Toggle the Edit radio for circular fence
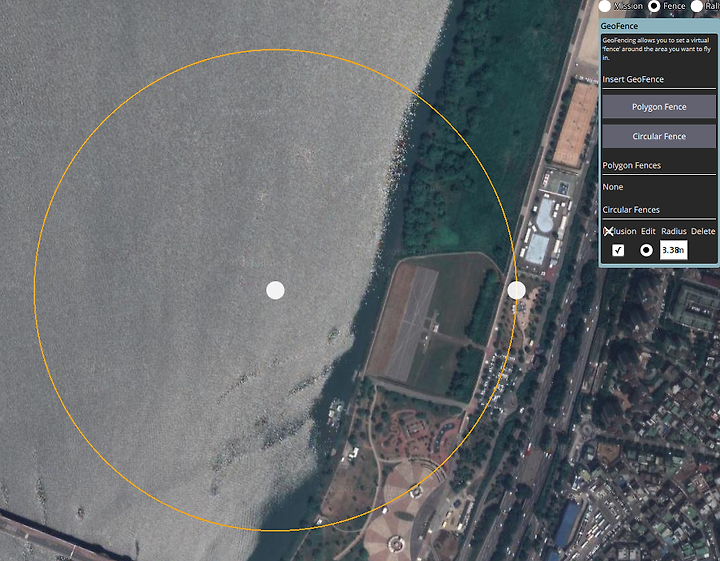Viewport: 720px width, 561px height. 646,250
